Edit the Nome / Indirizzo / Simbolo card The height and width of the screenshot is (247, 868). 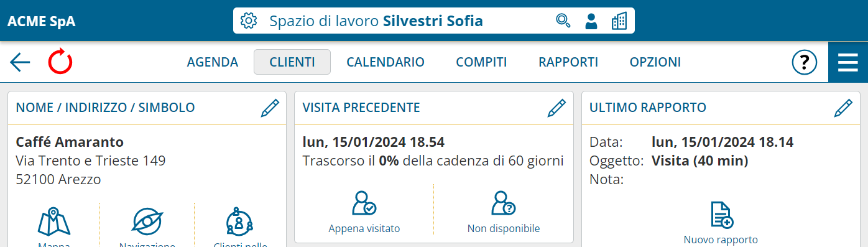pos(270,108)
